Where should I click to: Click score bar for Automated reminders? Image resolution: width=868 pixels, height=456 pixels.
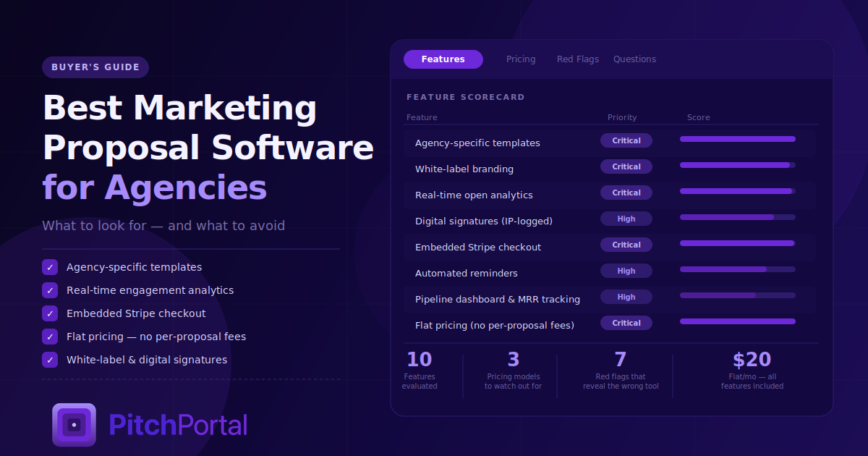(x=738, y=269)
